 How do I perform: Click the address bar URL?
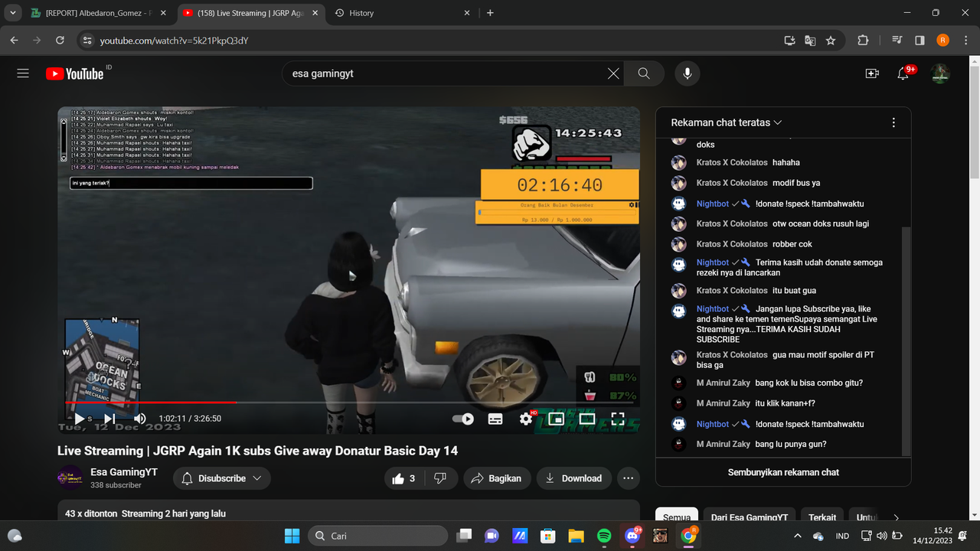click(x=175, y=41)
